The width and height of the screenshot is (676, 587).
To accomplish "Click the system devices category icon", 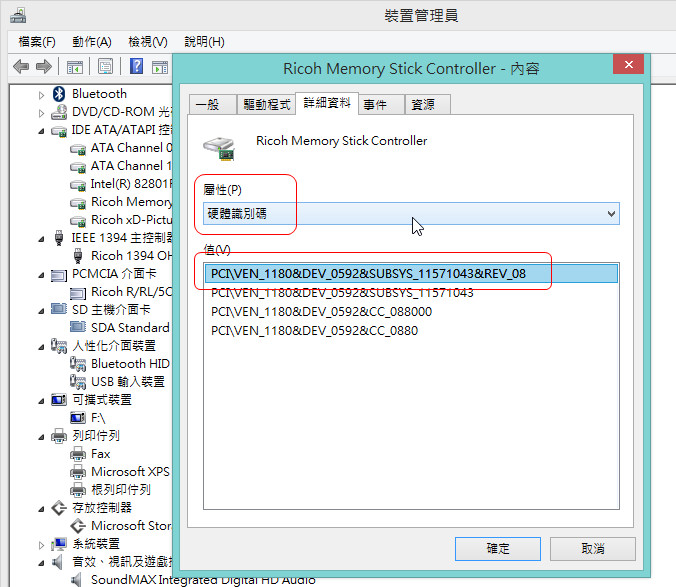I will 59,544.
